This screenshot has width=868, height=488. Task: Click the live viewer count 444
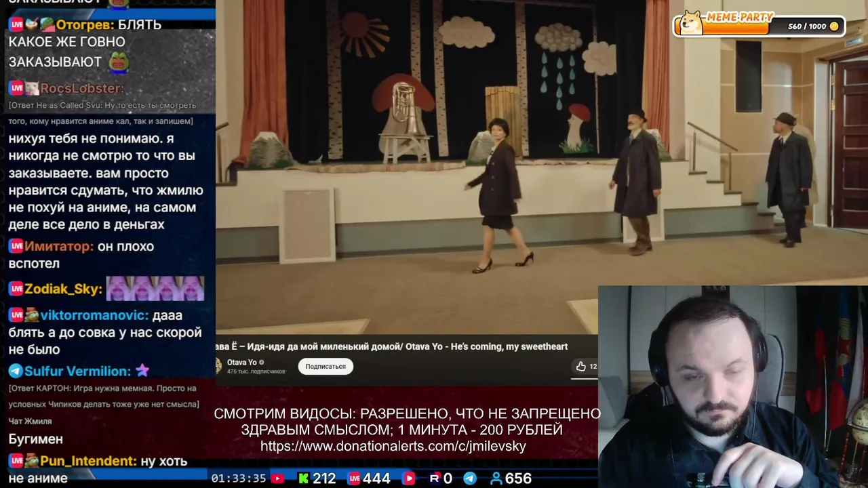click(x=376, y=479)
